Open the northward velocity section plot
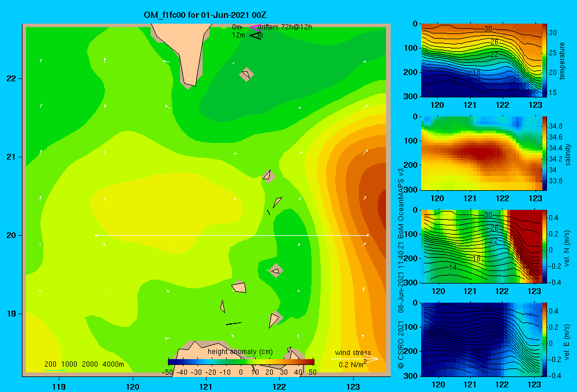The image size is (577, 392). point(481,246)
